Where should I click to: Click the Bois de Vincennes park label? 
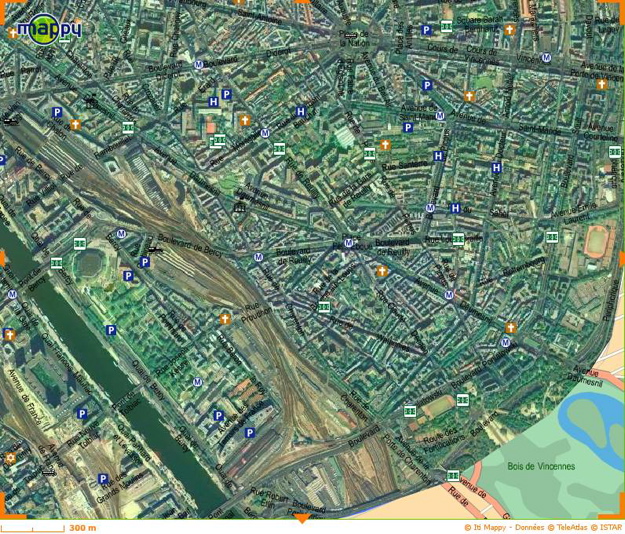541,466
